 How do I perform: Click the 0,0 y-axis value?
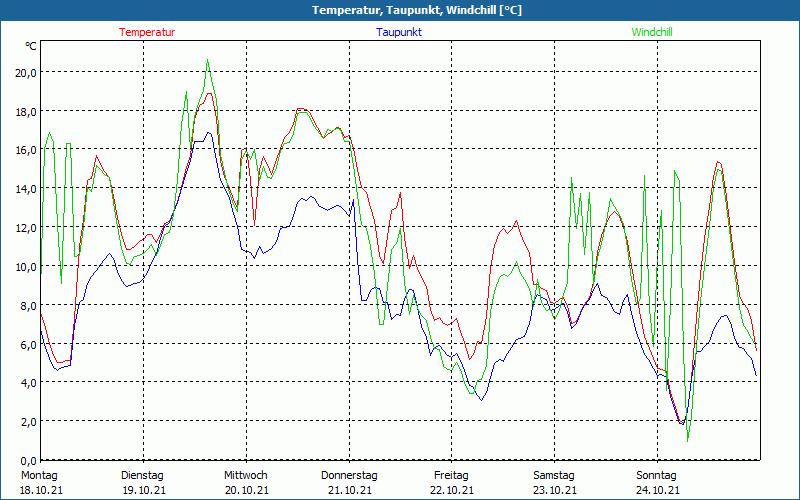(28, 460)
